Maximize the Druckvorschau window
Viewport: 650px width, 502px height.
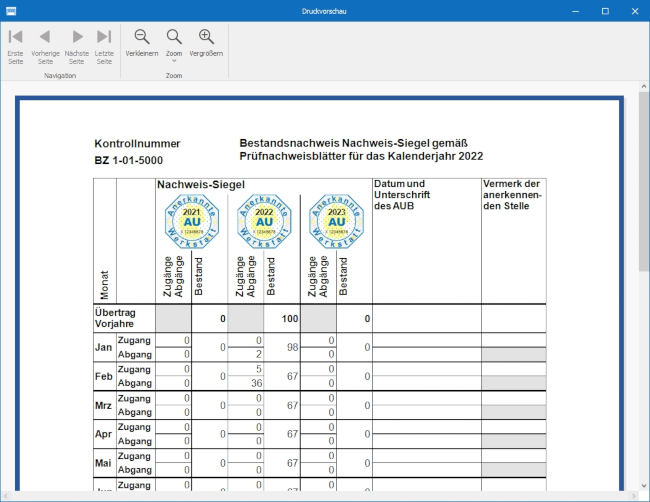(x=605, y=10)
